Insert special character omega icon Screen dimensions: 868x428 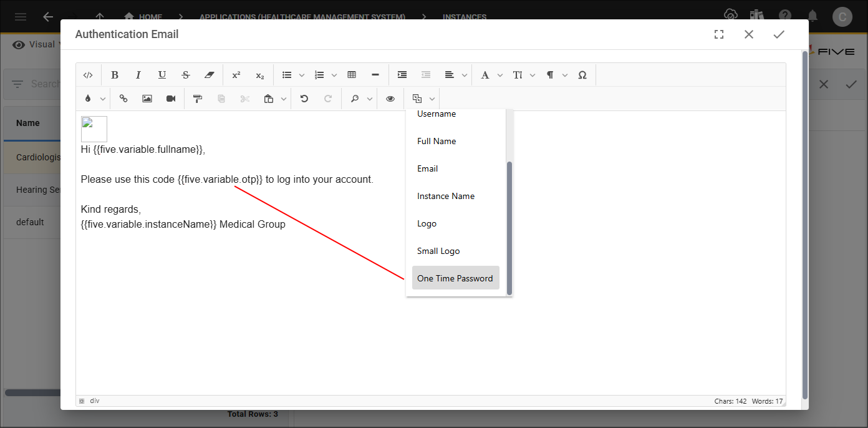click(582, 75)
